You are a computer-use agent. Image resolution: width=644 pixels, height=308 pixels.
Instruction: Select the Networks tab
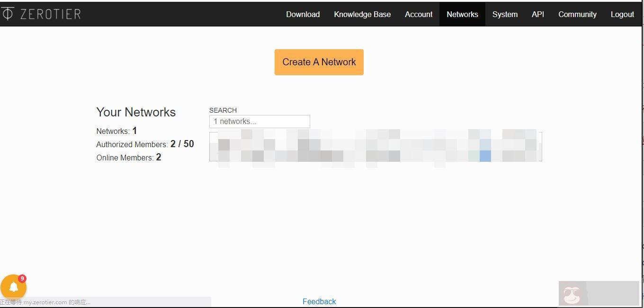(462, 14)
